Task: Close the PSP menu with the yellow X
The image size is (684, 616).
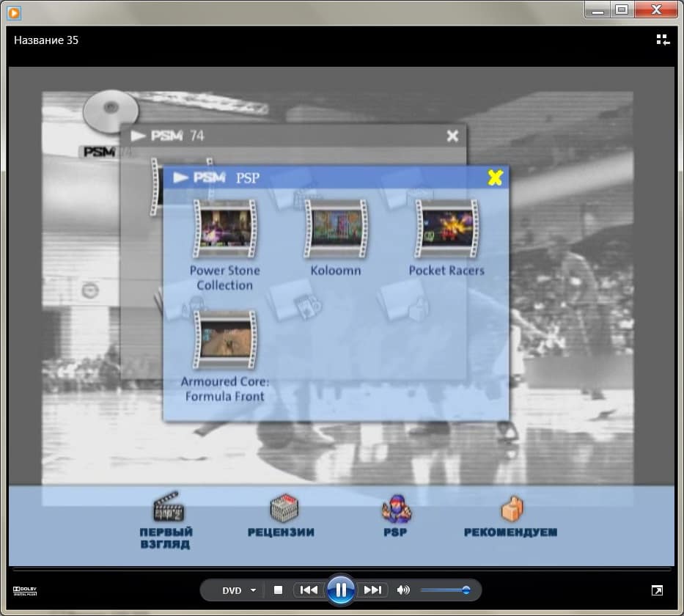Action: 495,177
